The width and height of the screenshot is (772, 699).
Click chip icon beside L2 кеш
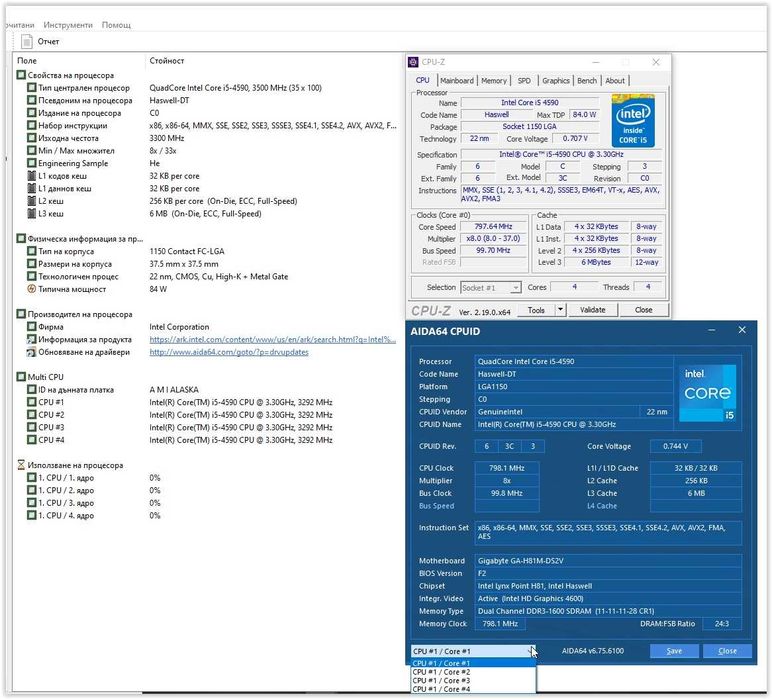pyautogui.click(x=32, y=201)
